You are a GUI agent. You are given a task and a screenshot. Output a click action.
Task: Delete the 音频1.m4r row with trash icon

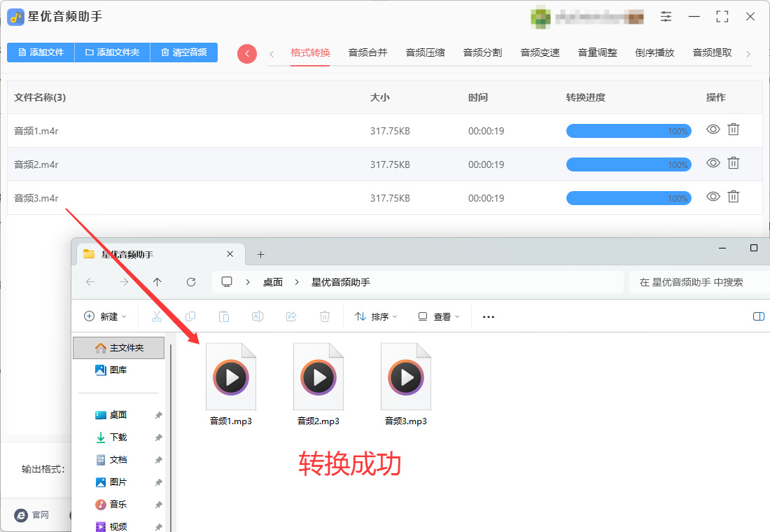coord(733,129)
